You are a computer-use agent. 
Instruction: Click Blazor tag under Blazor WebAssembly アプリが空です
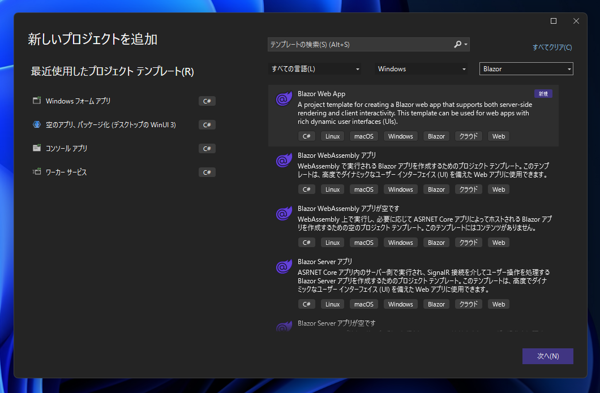pos(436,243)
